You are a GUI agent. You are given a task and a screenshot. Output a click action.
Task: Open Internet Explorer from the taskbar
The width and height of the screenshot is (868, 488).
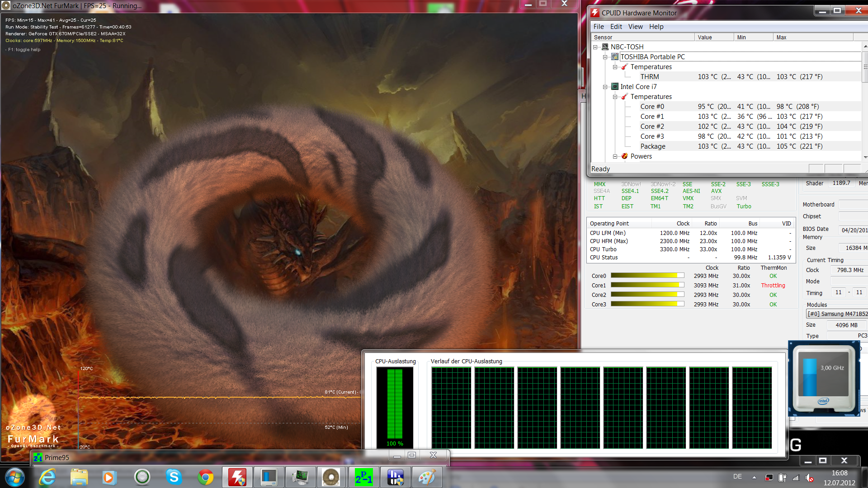pos(47,477)
